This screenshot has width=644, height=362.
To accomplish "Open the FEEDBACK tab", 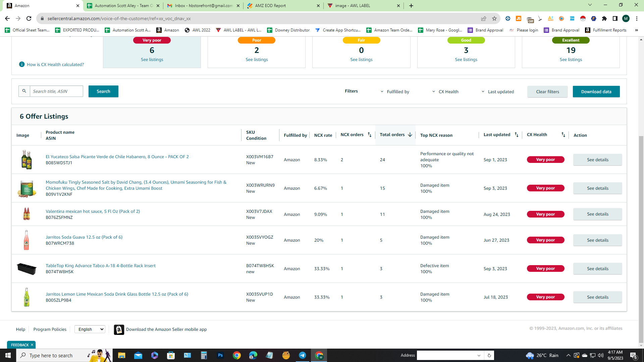I will pyautogui.click(x=19, y=345).
